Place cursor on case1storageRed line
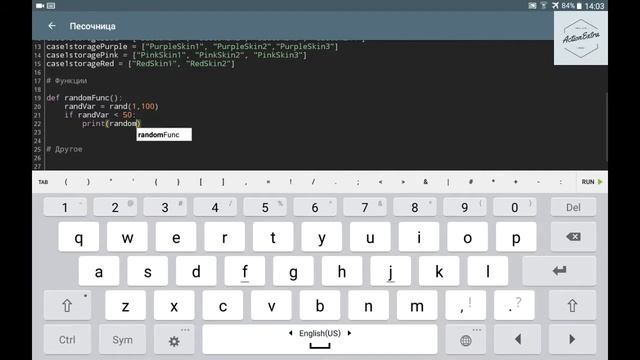This screenshot has width=640, height=360. pos(140,64)
